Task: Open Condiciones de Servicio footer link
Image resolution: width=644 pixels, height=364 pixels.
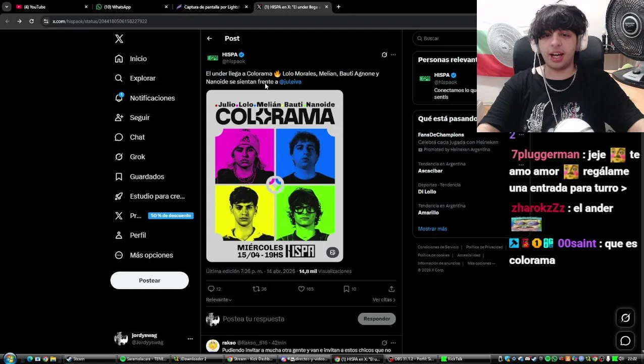Action: tap(438, 247)
